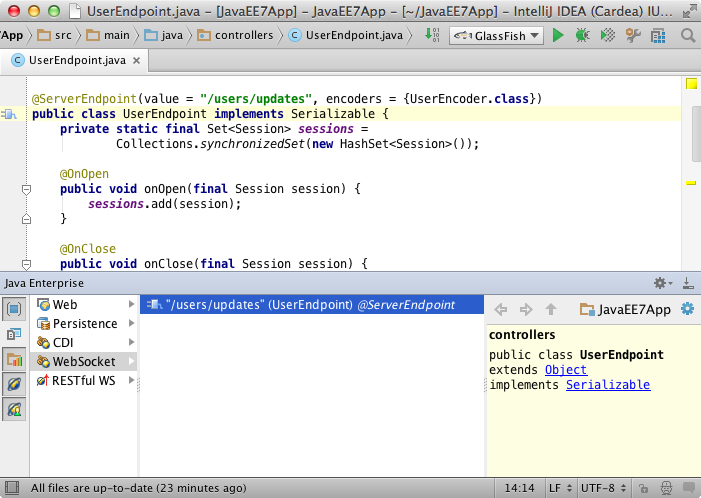This screenshot has height=498, width=701.
Task: Follow the Serializable link in the documentation
Action: click(608, 385)
